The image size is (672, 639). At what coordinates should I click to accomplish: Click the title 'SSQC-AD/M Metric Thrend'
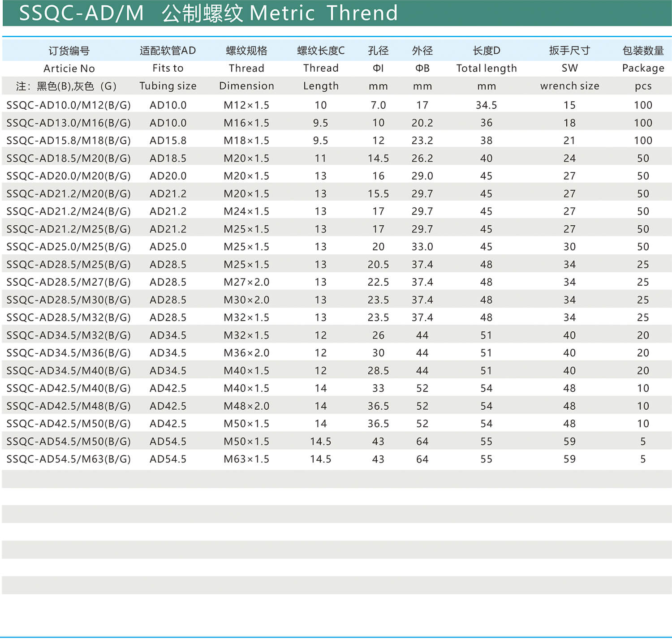(208, 13)
